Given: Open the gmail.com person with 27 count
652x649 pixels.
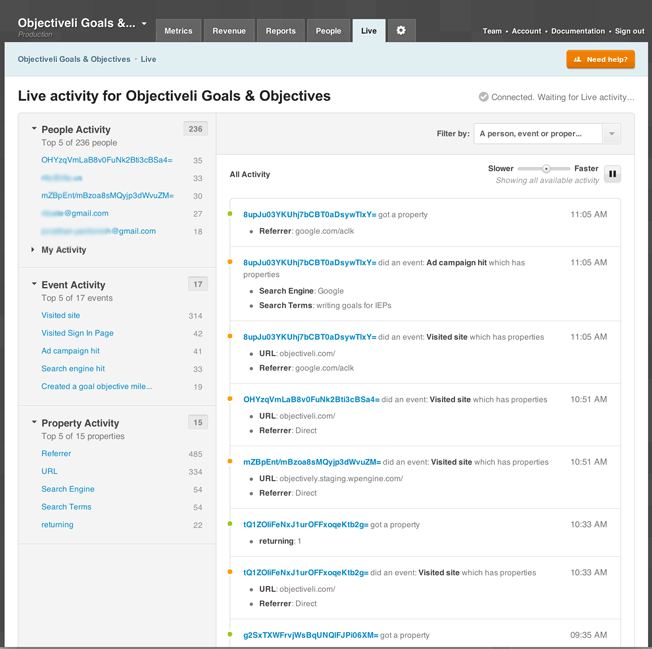Looking at the screenshot, I should click(75, 213).
